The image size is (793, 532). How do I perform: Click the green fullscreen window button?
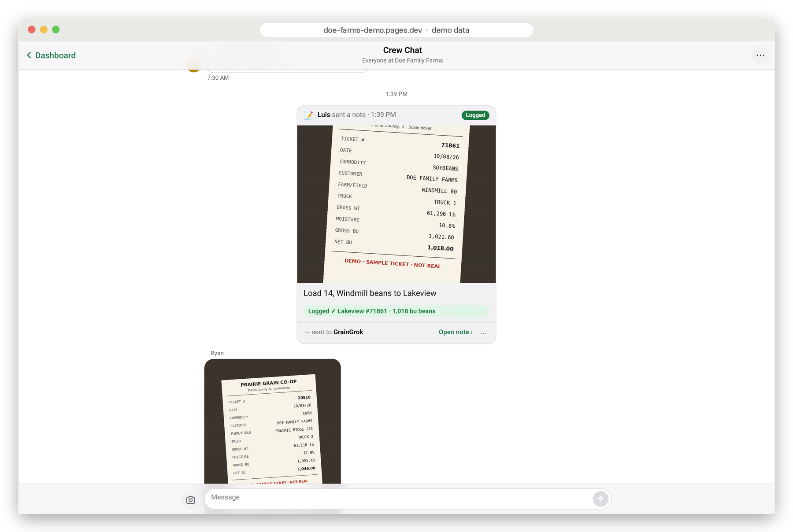(56, 30)
